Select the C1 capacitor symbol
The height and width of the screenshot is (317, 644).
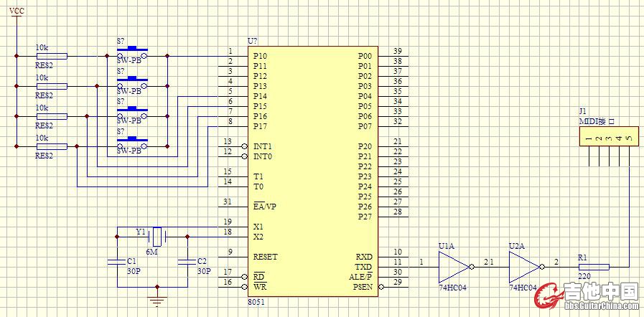pyautogui.click(x=117, y=262)
